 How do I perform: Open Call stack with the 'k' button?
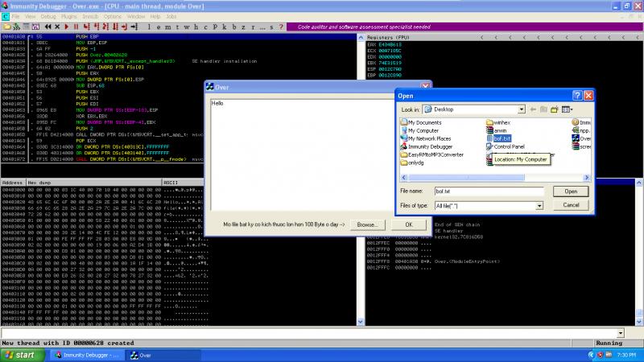[x=225, y=27]
